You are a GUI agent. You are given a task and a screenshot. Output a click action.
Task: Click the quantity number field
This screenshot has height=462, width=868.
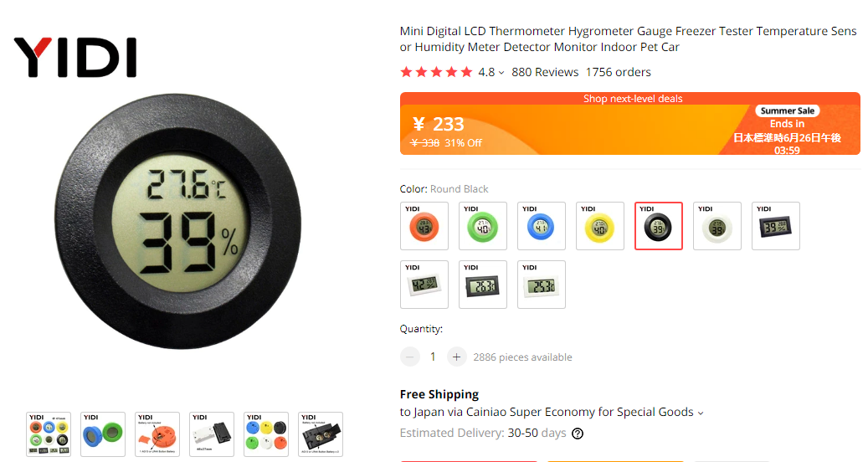point(433,357)
